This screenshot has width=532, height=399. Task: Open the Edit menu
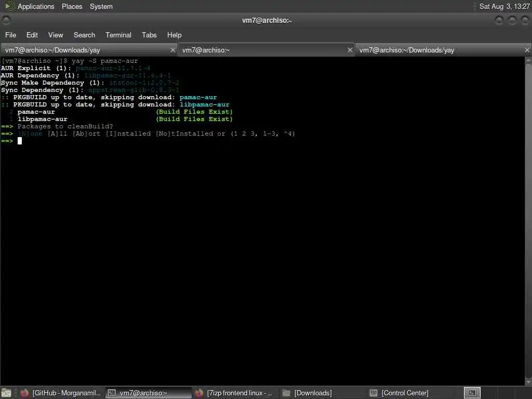[32, 35]
